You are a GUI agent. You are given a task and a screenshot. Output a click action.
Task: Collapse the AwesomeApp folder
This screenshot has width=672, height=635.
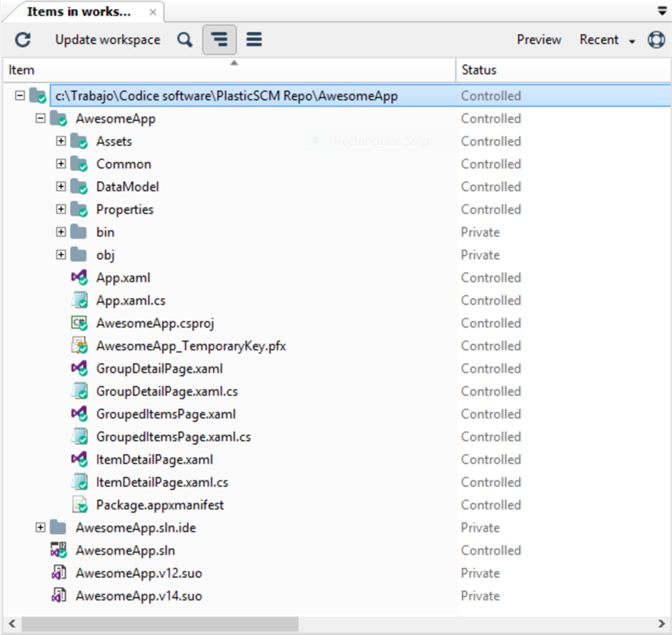pos(40,118)
